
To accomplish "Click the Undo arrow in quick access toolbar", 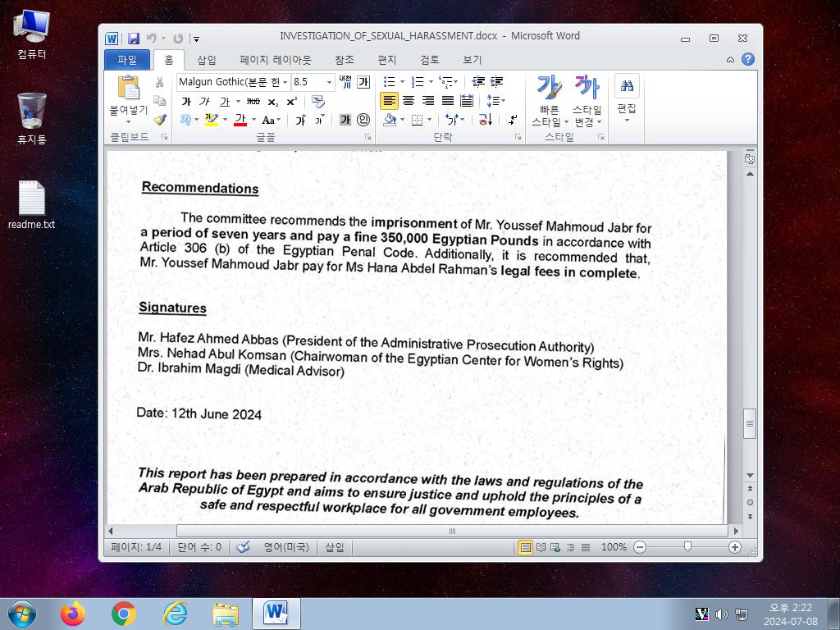I will [151, 39].
